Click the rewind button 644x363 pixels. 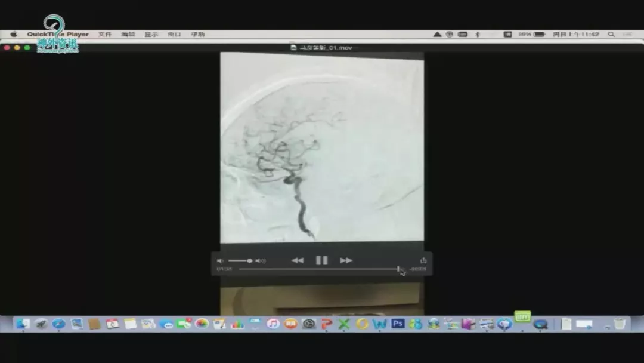pos(298,260)
